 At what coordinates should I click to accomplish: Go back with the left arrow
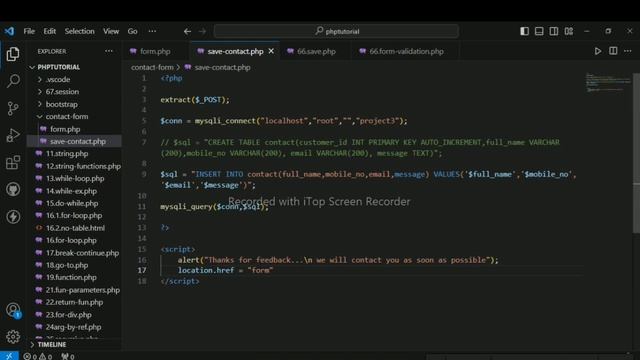[x=187, y=31]
